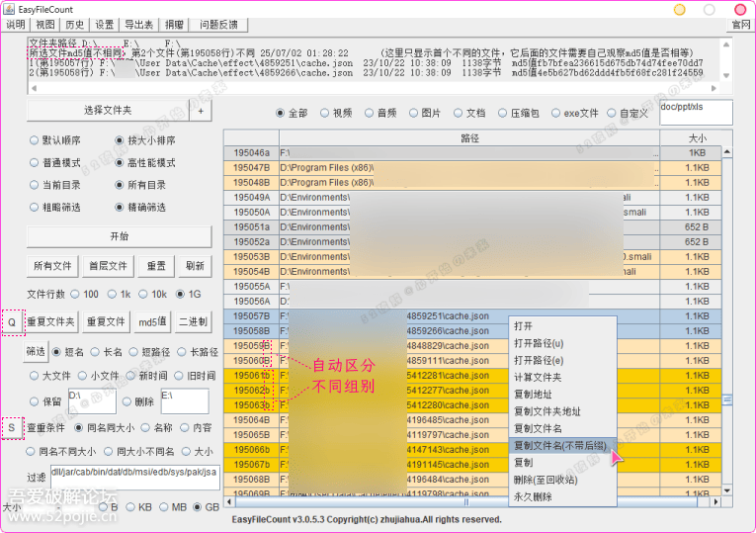756x533 pixels.
Task: Set file rows to 10k
Action: (x=152, y=295)
